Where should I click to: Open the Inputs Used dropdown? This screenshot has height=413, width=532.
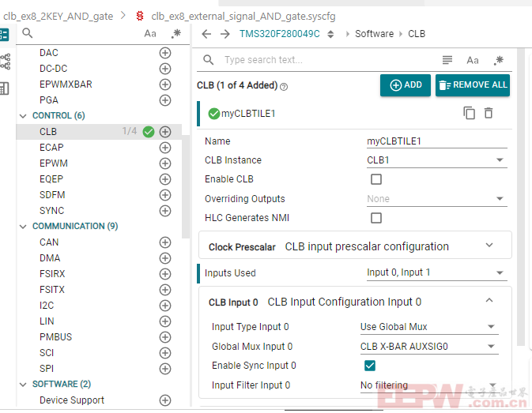[x=436, y=272]
